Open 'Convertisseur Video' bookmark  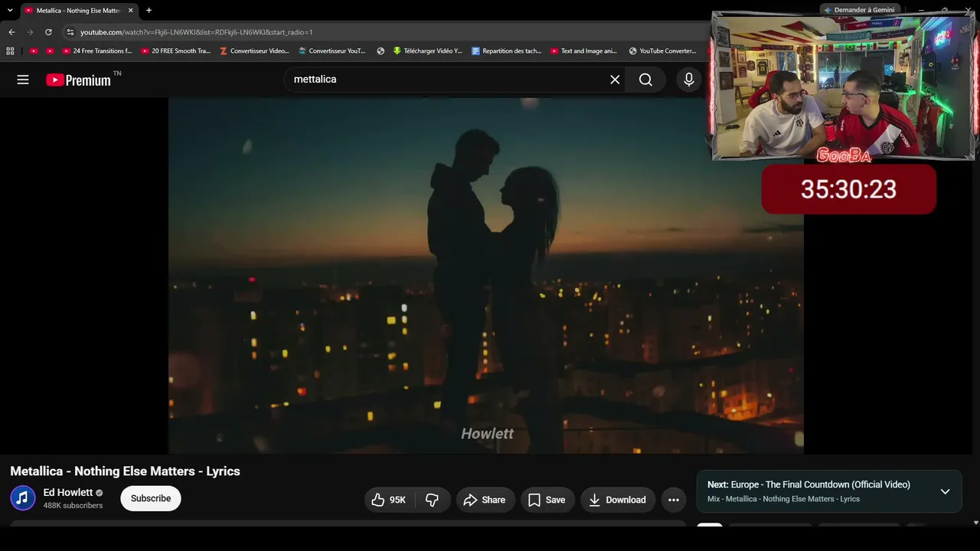(x=254, y=51)
